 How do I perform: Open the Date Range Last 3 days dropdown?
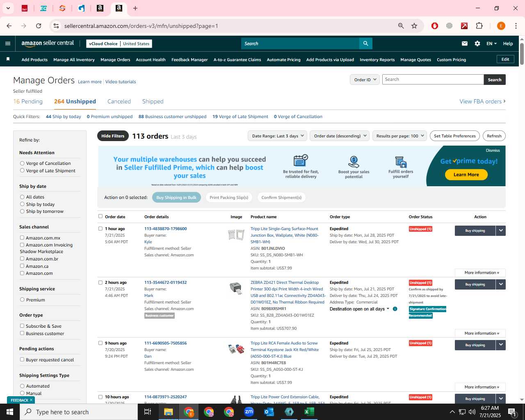[x=277, y=136]
